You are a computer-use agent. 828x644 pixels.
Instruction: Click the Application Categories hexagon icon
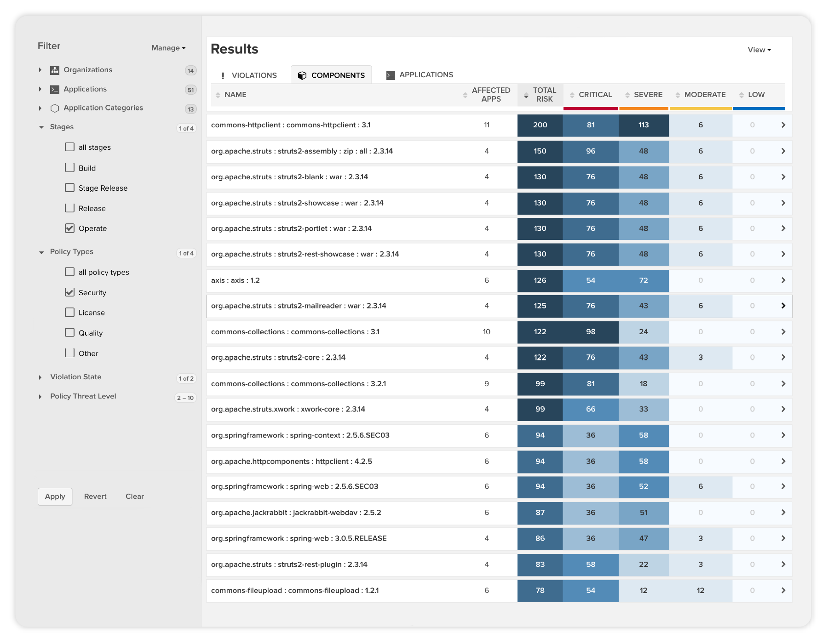pyautogui.click(x=55, y=108)
